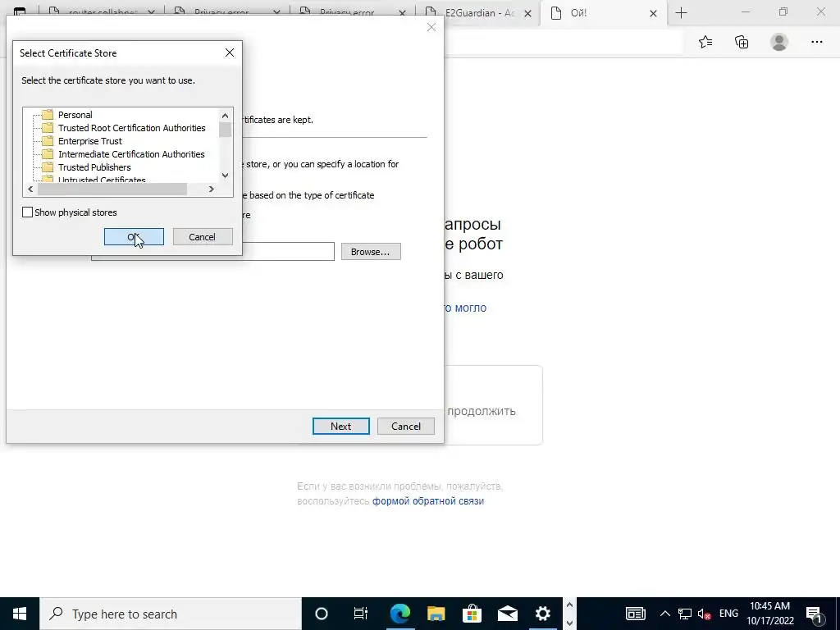Click the store list scroll up arrow

coord(225,115)
